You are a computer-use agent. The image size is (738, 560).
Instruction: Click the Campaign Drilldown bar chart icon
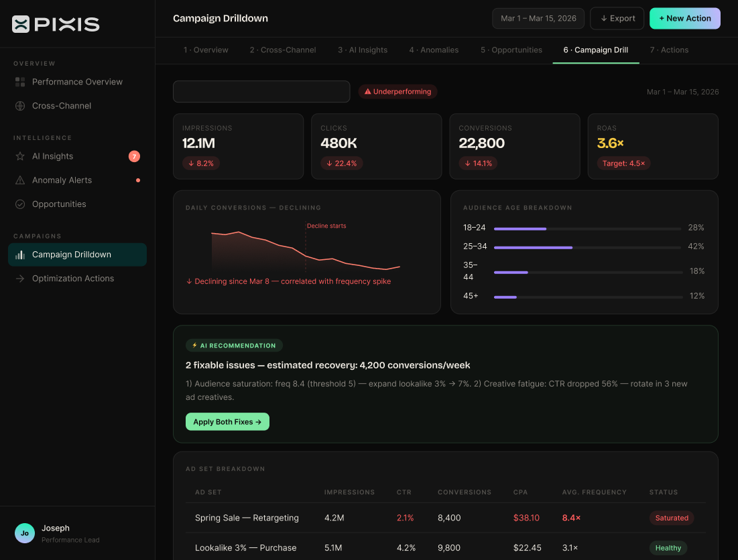20,255
